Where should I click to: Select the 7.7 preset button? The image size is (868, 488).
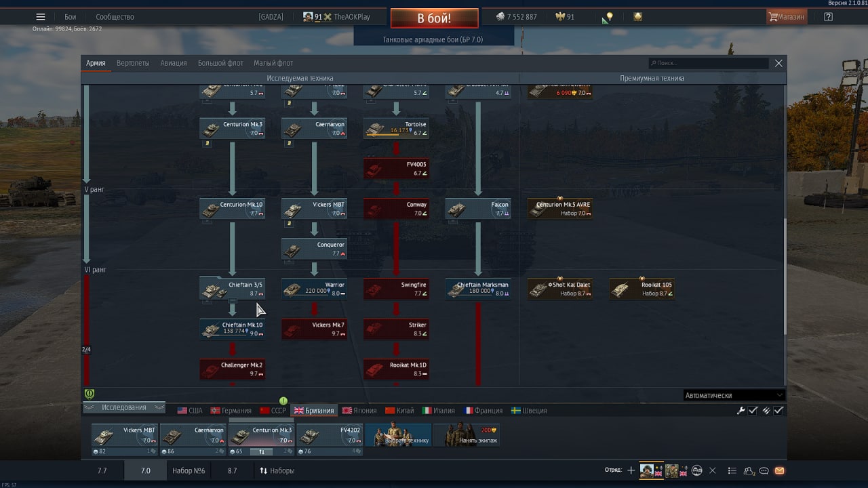coord(102,470)
